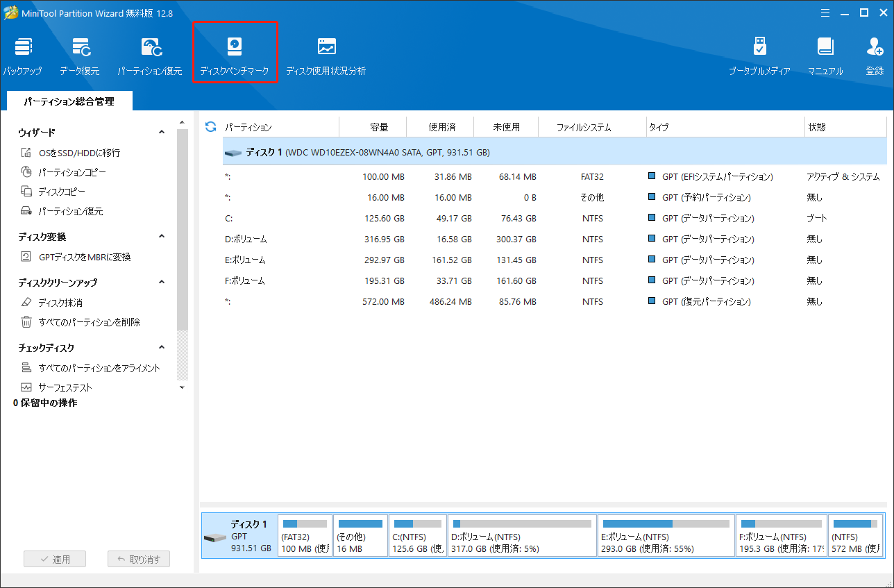Click D:ボリューム(NTFS) block in disk map
This screenshot has width=894, height=588.
pyautogui.click(x=522, y=535)
